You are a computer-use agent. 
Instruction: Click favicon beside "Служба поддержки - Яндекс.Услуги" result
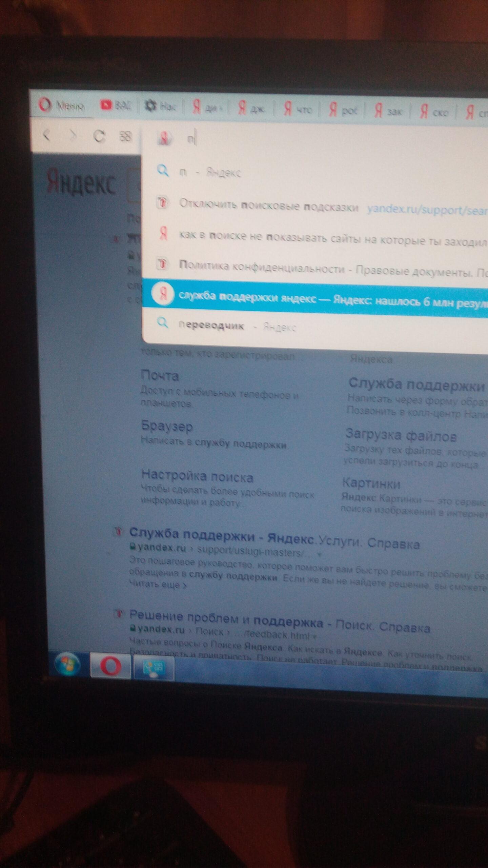point(118,532)
